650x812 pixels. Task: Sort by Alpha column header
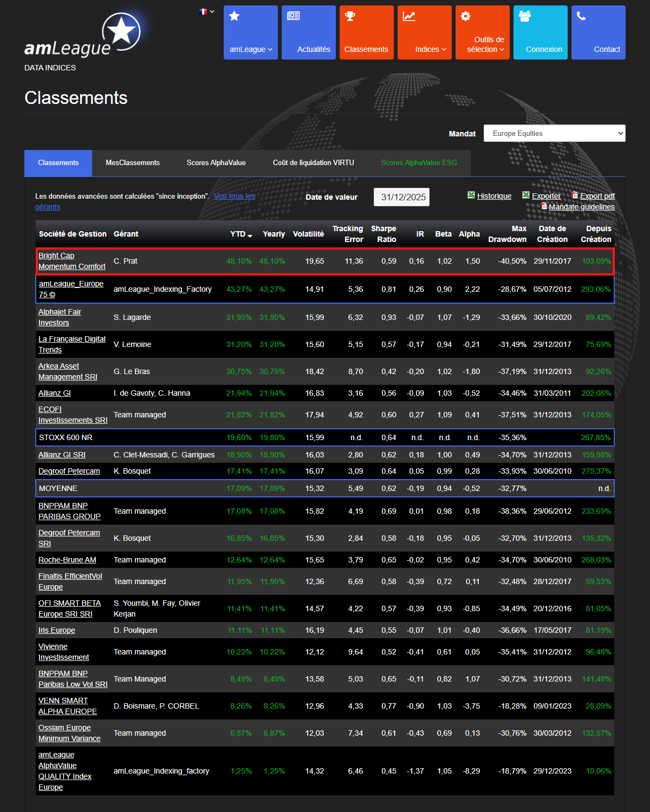[x=469, y=234]
